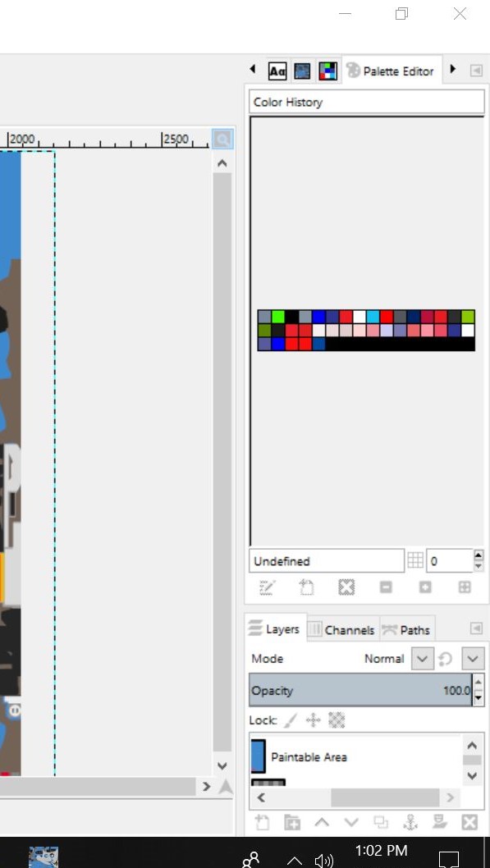Click the anchor floating layer icon
The image size is (490, 868).
tap(410, 823)
